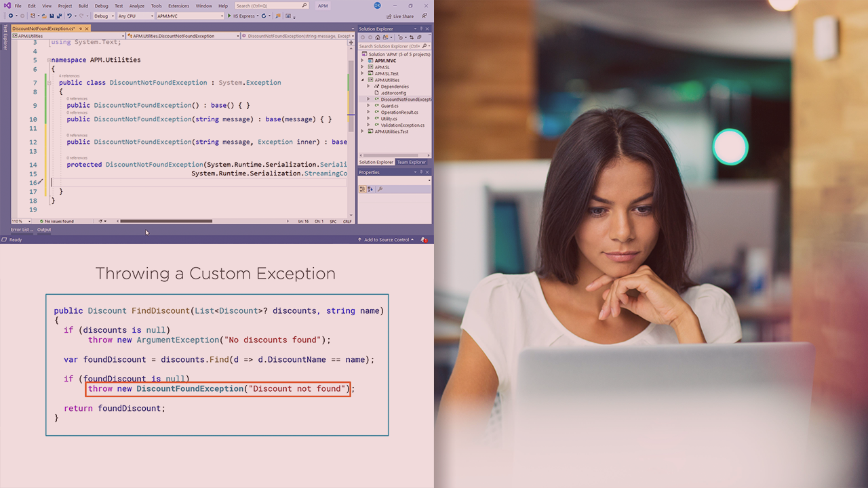Click the Save icon on the toolbar
Viewport: 868px width, 488px height.
[x=52, y=16]
